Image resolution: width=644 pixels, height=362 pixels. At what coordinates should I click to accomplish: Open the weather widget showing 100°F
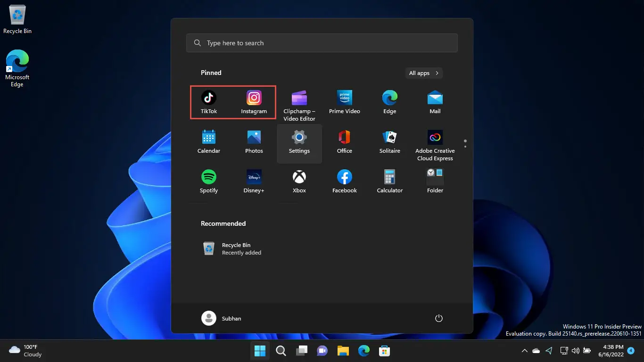click(26, 351)
